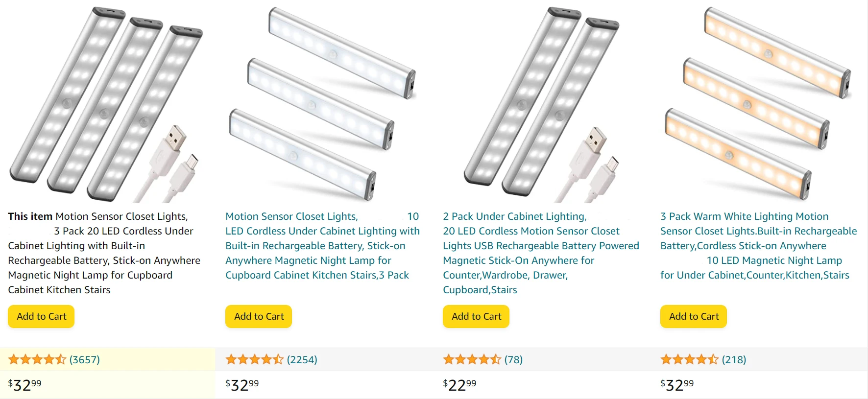Viewport: 868px width, 399px height.
Task: Open the image of three 10 LED white lights
Action: (322, 104)
